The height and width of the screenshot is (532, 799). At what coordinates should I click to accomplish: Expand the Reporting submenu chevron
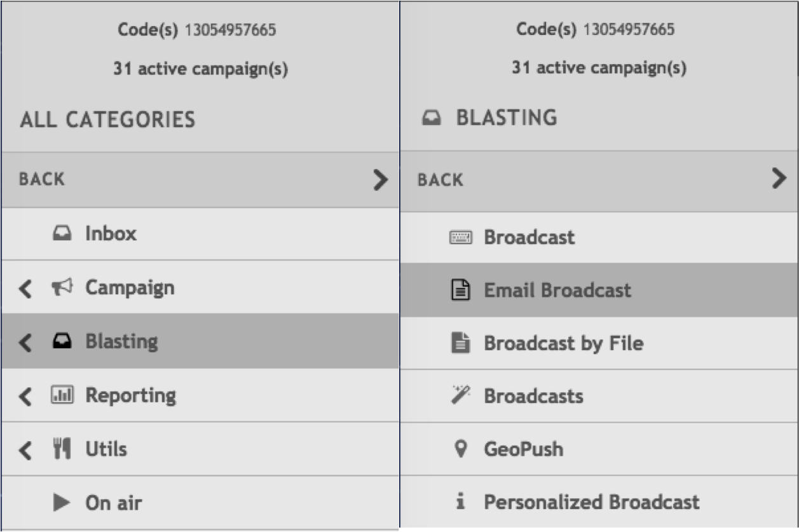pyautogui.click(x=25, y=396)
